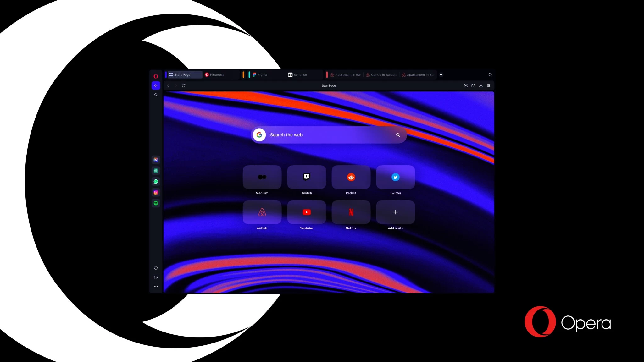
Task: Open Easy Setup sliders icon
Action: (x=489, y=85)
